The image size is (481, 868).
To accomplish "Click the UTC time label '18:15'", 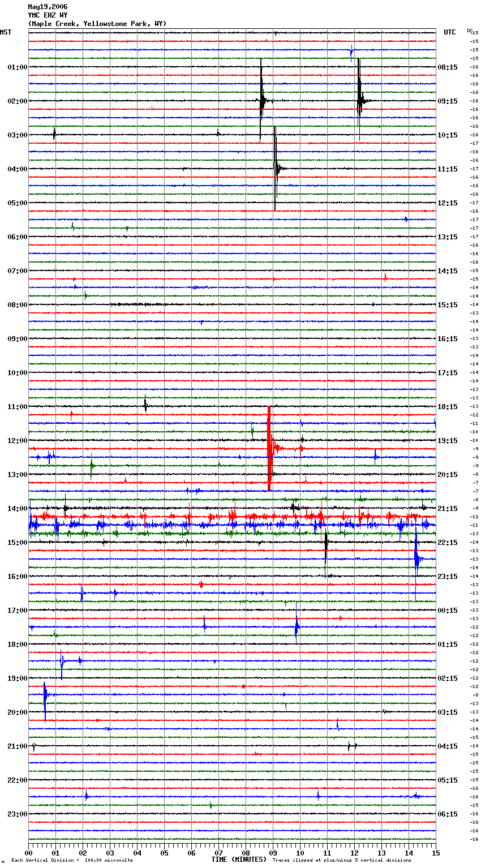I will pos(448,407).
